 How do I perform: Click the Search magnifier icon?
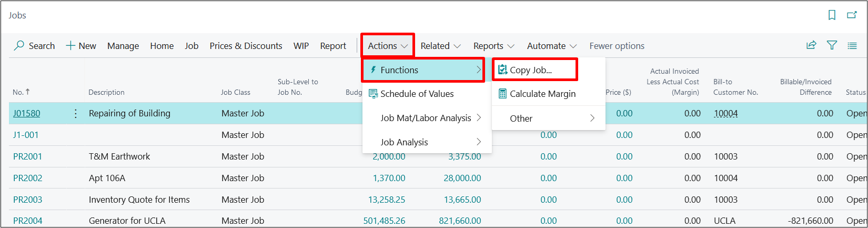(x=19, y=46)
